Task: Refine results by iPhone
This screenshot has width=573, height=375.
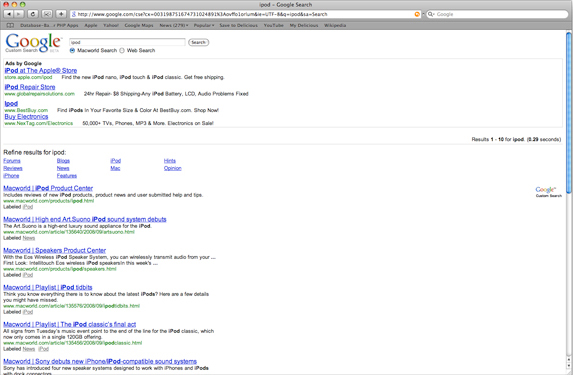Action: point(11,176)
